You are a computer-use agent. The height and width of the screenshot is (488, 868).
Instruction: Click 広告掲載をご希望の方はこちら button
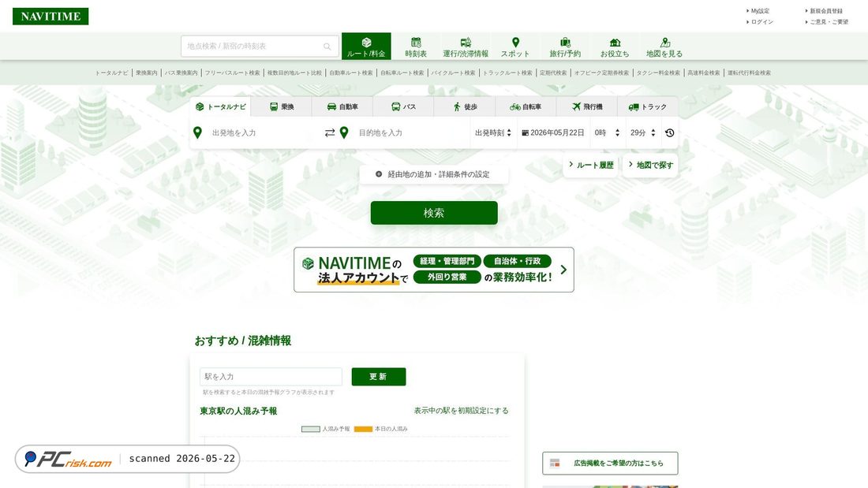point(610,463)
